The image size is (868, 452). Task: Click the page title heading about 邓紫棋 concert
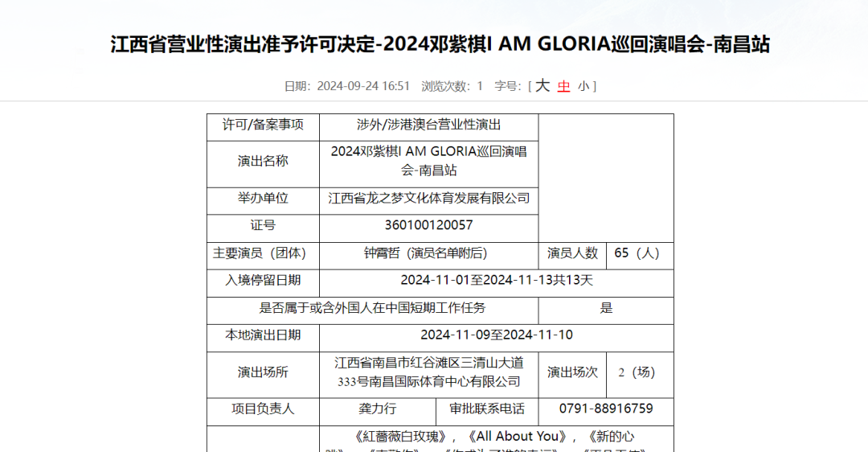pos(440,43)
